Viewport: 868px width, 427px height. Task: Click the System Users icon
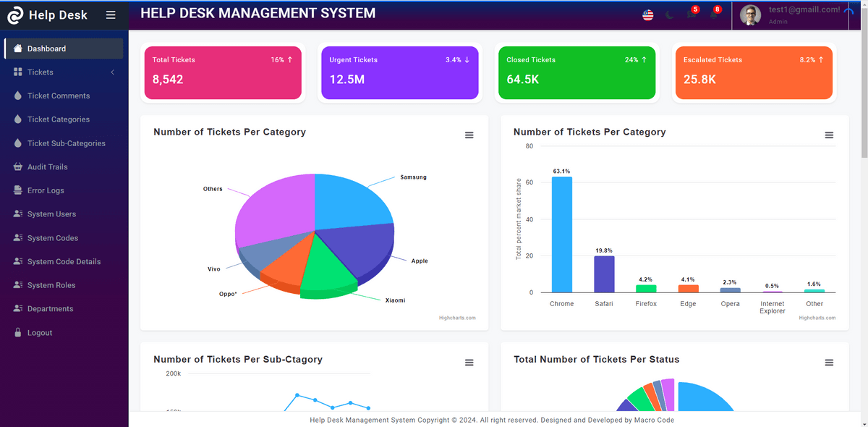click(x=18, y=214)
